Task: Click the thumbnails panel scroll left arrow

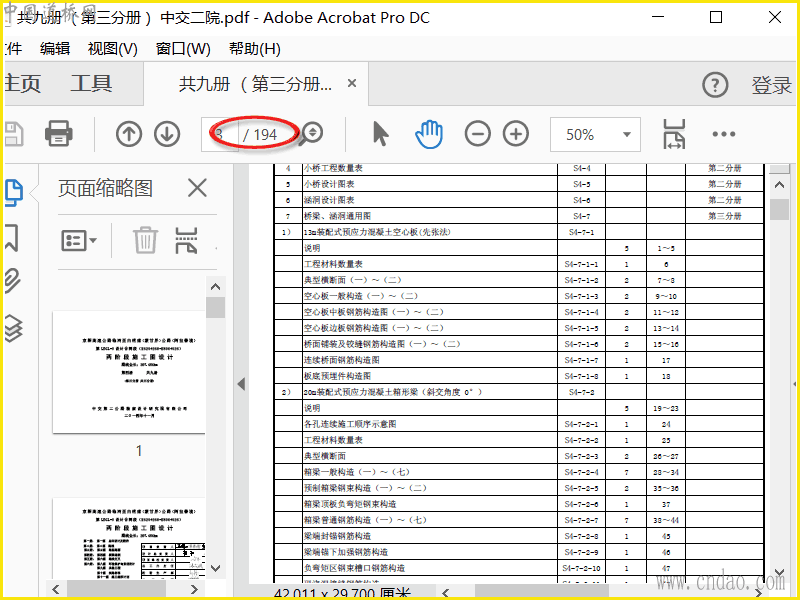Action: (56, 589)
